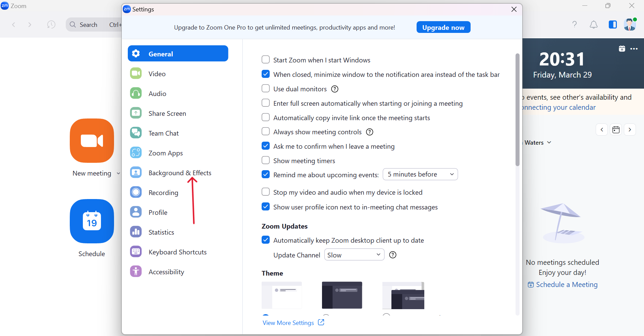Enable Show meeting timers checkbox
The image size is (644, 336).
click(x=266, y=160)
